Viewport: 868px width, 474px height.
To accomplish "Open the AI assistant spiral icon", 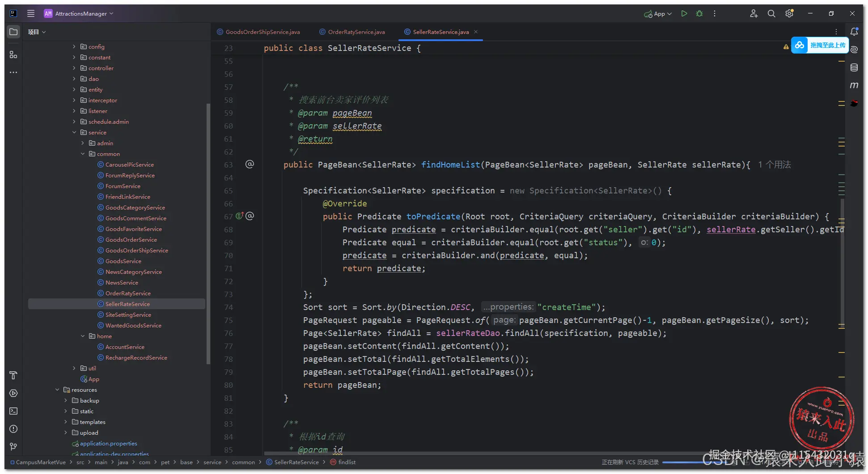I will click(x=854, y=50).
